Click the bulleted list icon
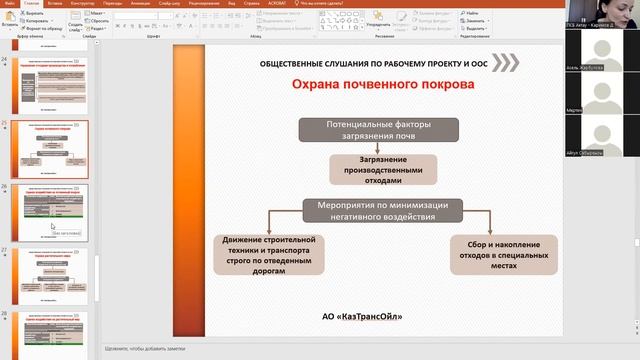The width and height of the screenshot is (640, 360). pyautogui.click(x=205, y=16)
